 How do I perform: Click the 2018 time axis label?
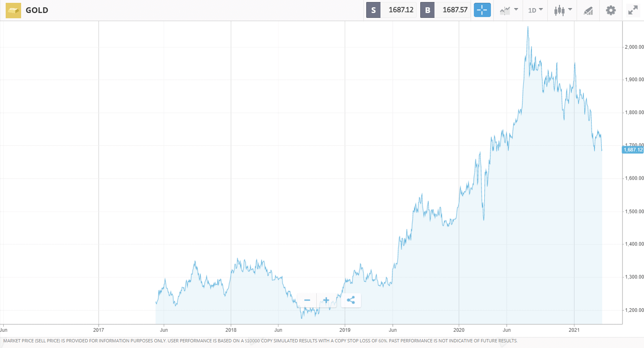pyautogui.click(x=231, y=330)
